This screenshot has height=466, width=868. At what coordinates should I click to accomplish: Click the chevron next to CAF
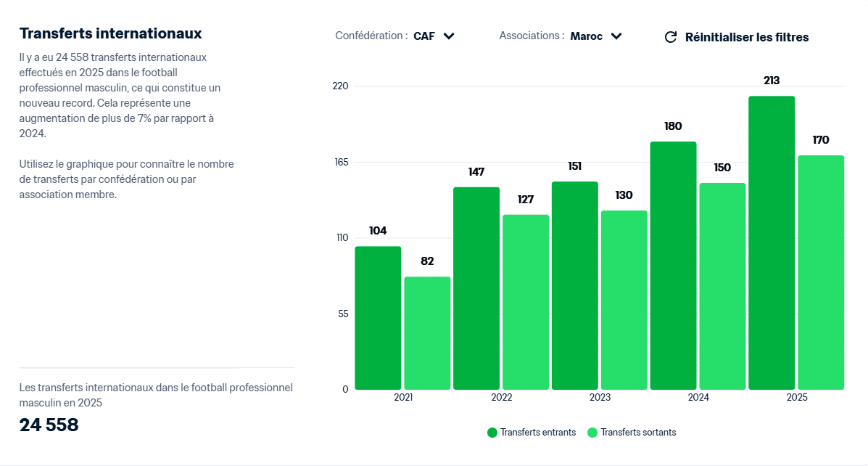[449, 36]
